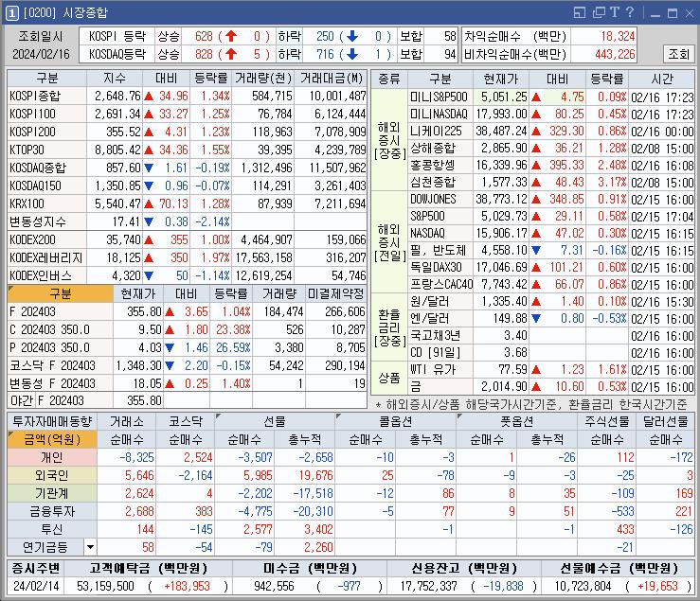Select the KODEX레버리지 row
Image resolution: width=700 pixels, height=601 pixels.
(187, 257)
